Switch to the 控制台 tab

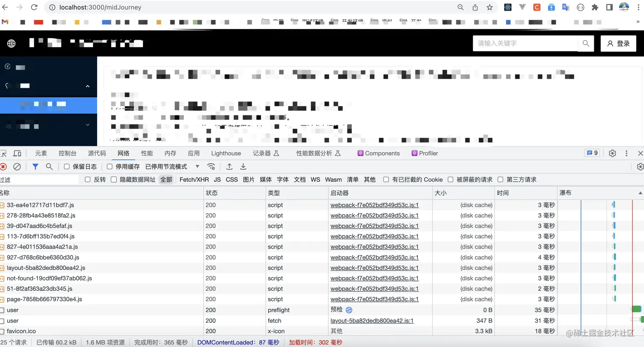pyautogui.click(x=67, y=153)
